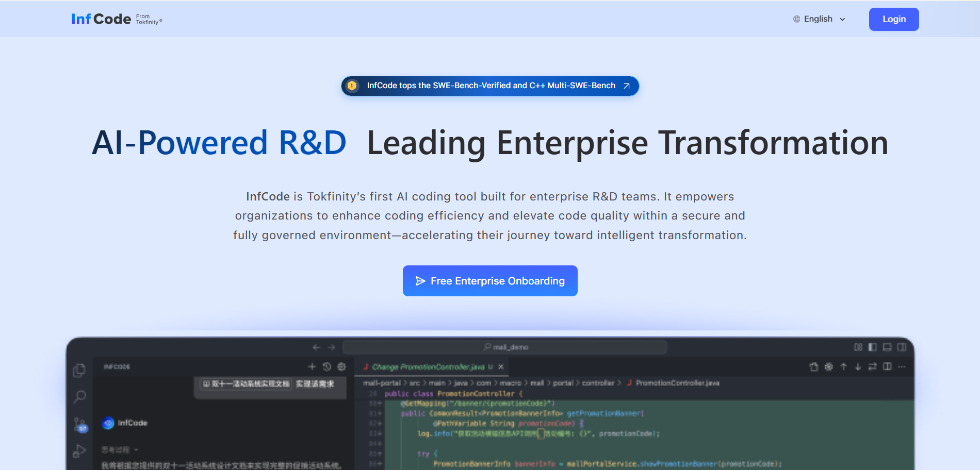This screenshot has width=980, height=471.
Task: Click the plus new chat icon in INFCODE panel
Action: point(312,366)
